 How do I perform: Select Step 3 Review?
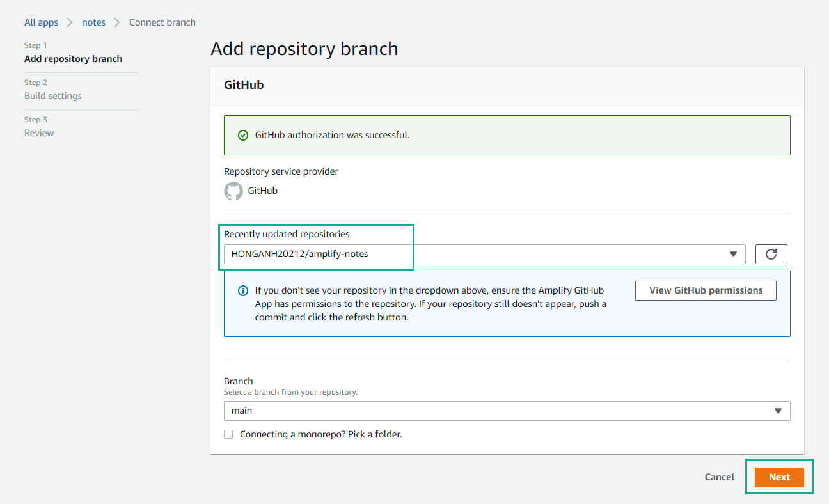click(x=39, y=133)
